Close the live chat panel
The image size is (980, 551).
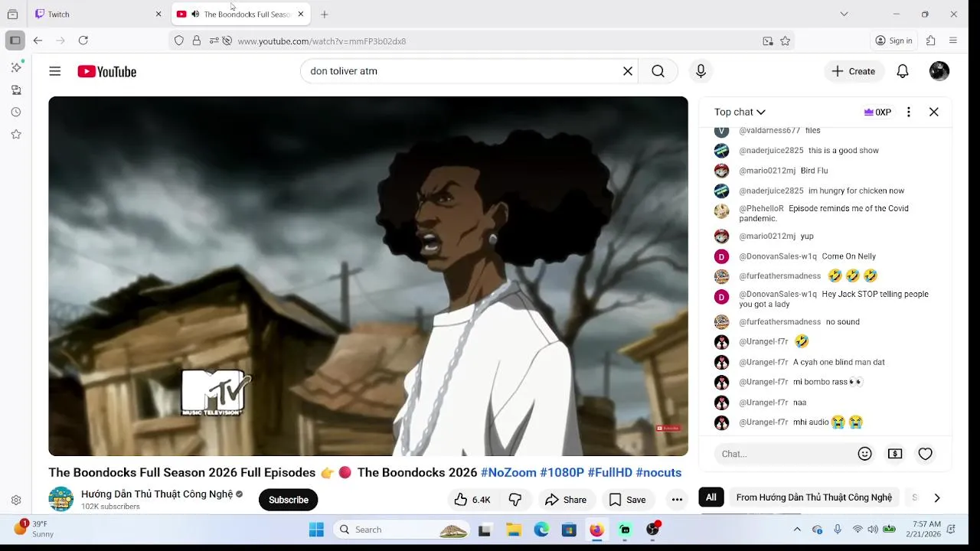934,112
